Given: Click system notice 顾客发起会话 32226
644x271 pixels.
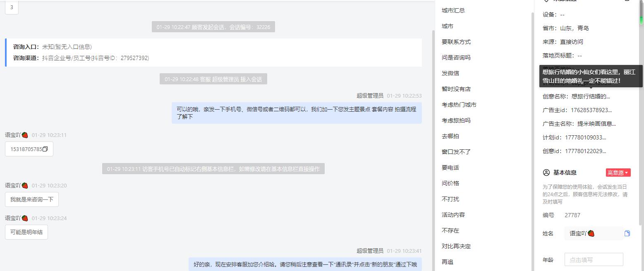Looking at the screenshot, I should [x=213, y=27].
